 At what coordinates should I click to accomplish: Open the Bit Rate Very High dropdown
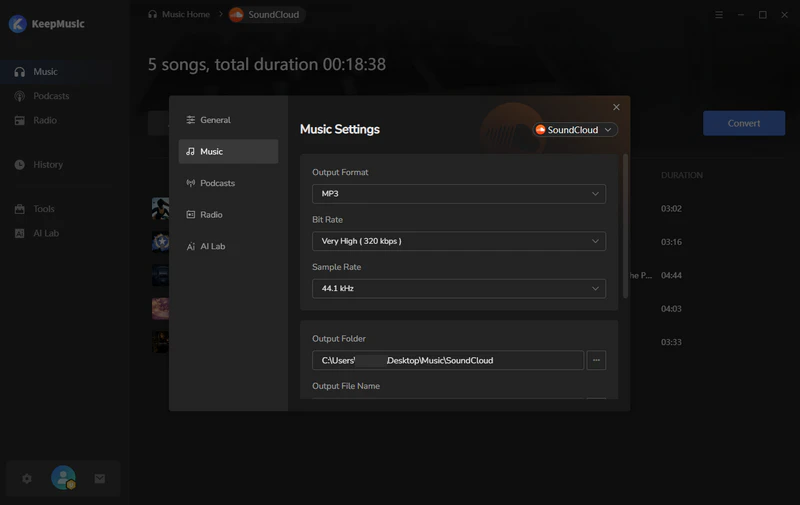459,241
